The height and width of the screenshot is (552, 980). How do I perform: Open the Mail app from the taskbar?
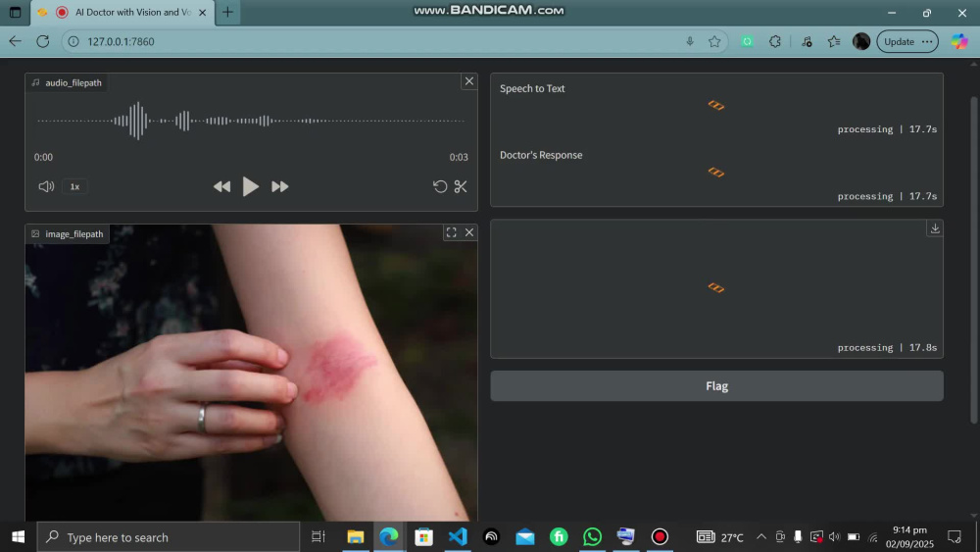point(525,537)
